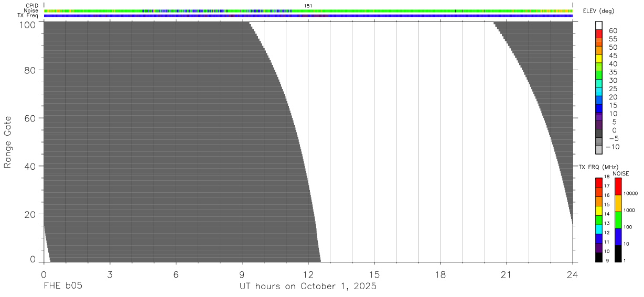
Task: Click the "3" tick on the UT hours axis
Action: 110,274
